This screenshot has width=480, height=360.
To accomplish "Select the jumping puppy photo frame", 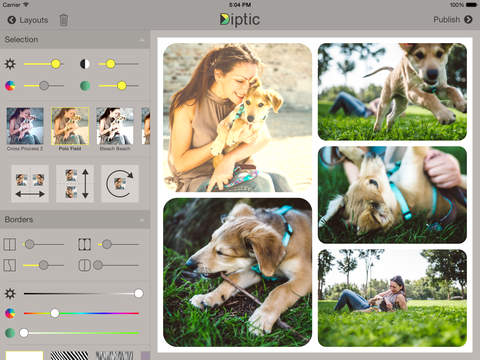I will click(392, 92).
